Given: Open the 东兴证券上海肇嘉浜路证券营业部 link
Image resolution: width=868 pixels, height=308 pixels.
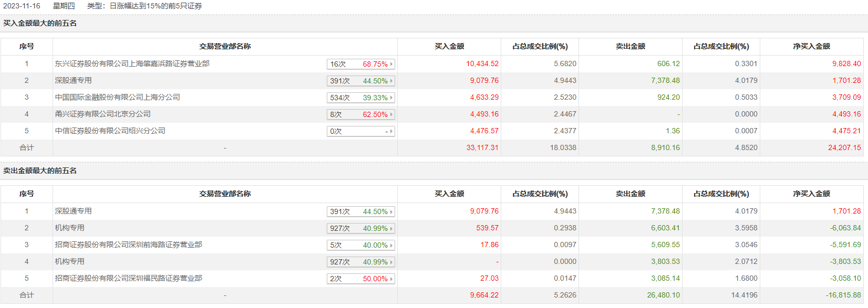Looking at the screenshot, I should 132,63.
